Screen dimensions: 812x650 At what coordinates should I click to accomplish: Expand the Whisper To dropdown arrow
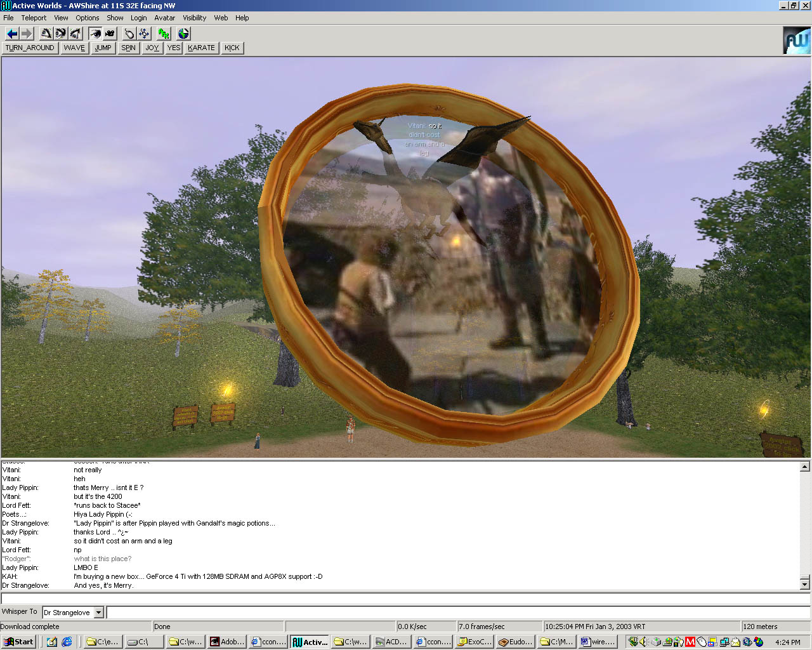(98, 613)
